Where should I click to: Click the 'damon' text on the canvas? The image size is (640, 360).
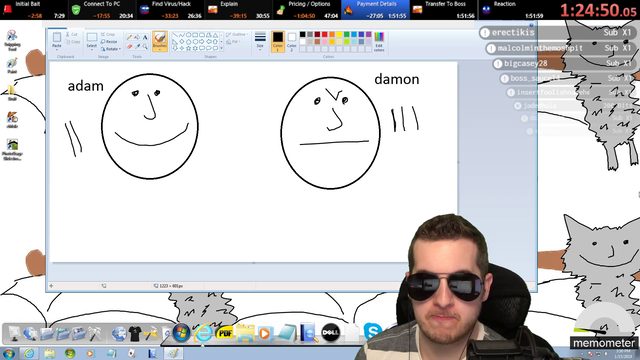(x=397, y=79)
